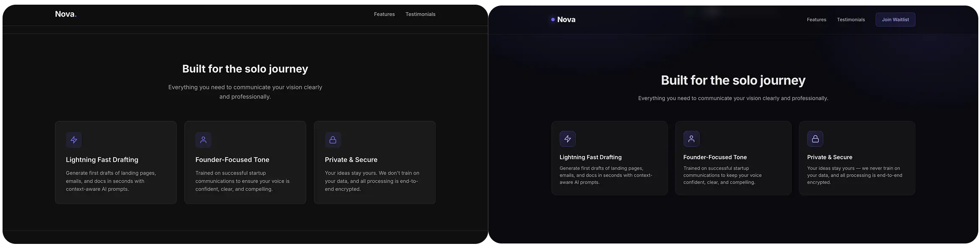This screenshot has width=980, height=249.
Task: Click the lightning bolt icon in the right design
Action: (x=568, y=139)
